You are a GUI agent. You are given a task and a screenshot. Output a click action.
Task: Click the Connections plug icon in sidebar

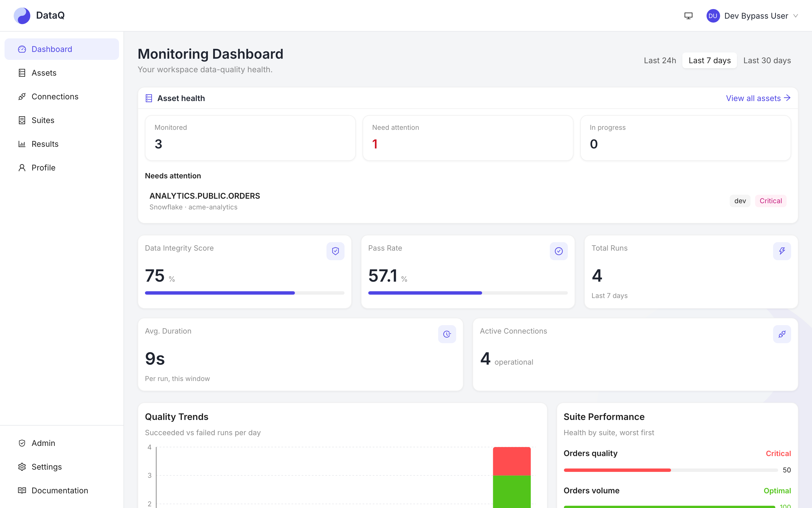[22, 97]
